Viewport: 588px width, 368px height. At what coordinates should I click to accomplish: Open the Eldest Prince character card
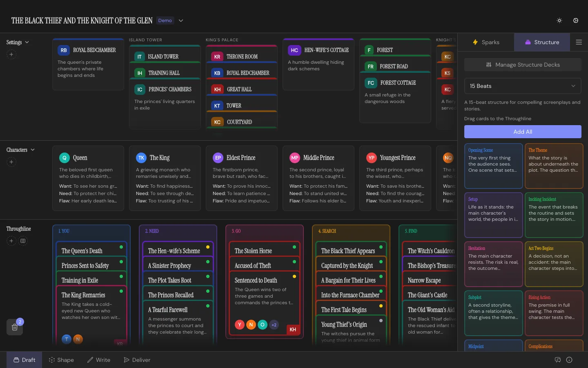pos(242,178)
